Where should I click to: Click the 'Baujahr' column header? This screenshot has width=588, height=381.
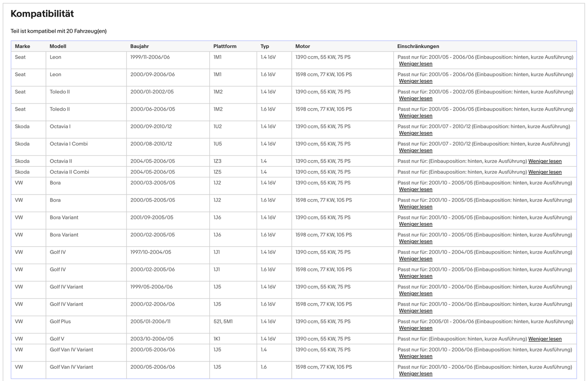click(140, 46)
